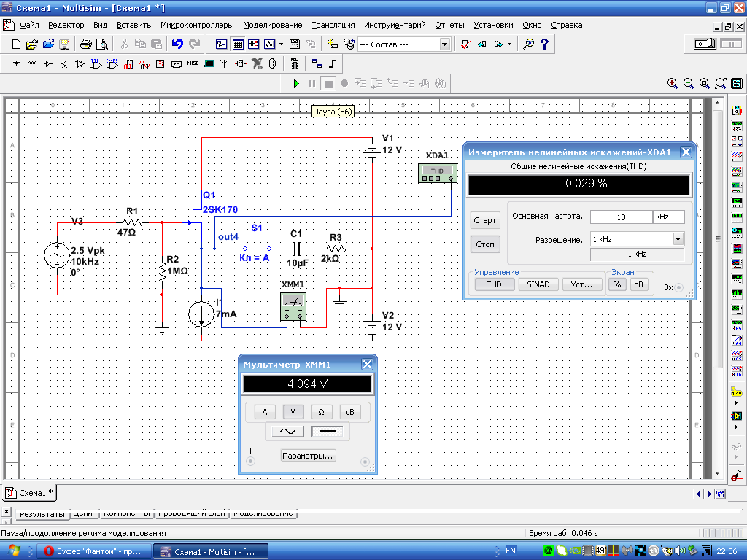Click the zoom in magnifier icon
This screenshot has height=560, width=747.
click(x=673, y=84)
